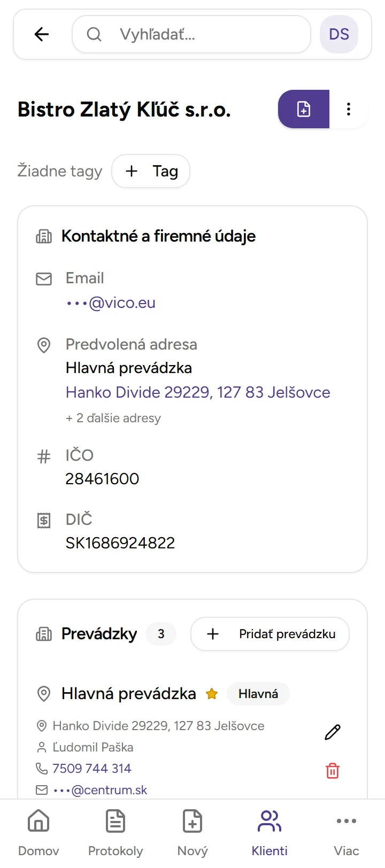Expand + 2 ďalšie adresy
The height and width of the screenshot is (868, 385).
coord(113,418)
